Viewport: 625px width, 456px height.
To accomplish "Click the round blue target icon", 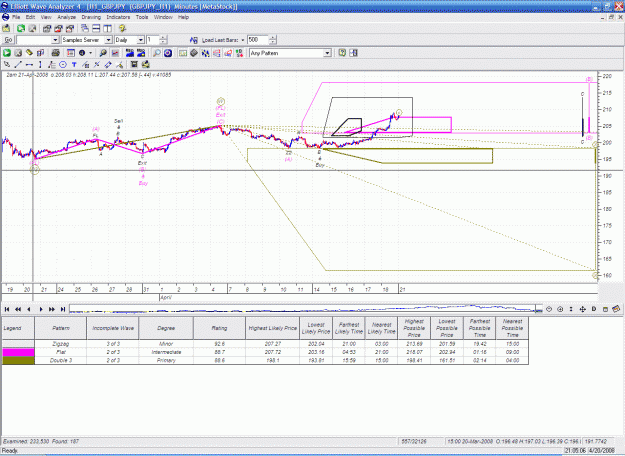I will 168,53.
